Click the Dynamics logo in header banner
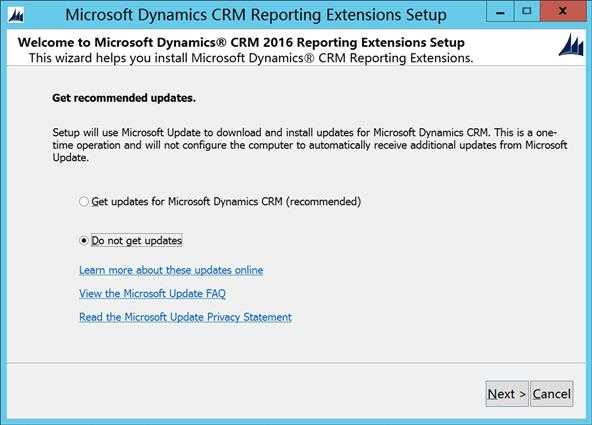This screenshot has width=592, height=425. click(x=571, y=45)
